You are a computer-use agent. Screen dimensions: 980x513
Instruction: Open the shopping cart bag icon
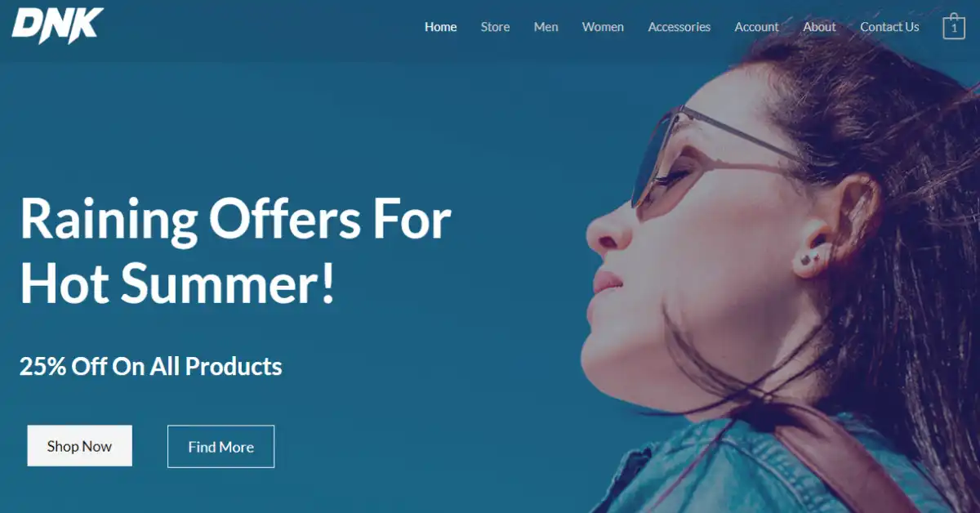953,26
